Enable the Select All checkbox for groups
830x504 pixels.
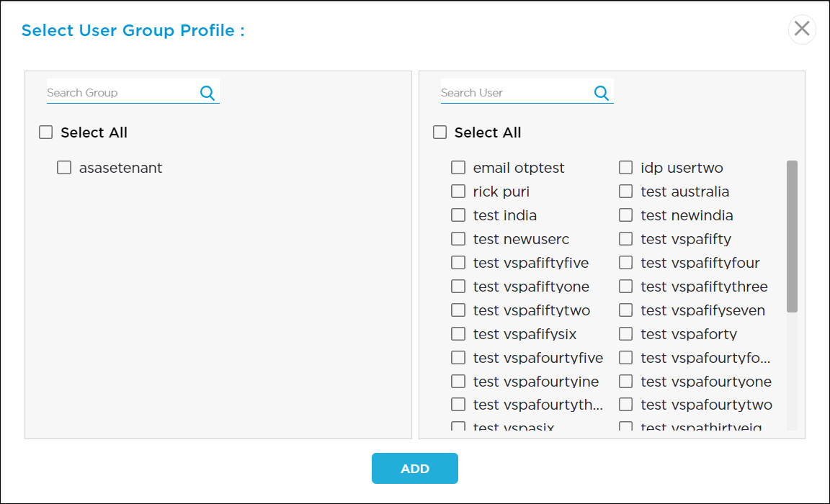click(45, 132)
